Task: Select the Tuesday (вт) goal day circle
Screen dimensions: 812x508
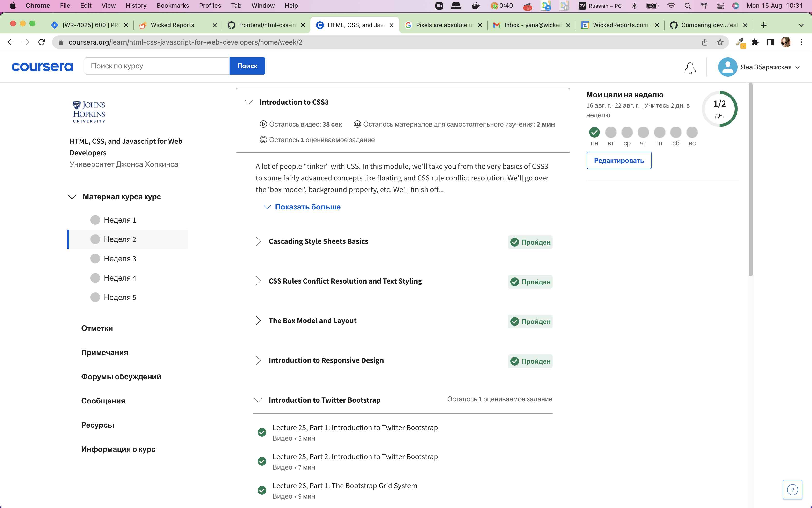Action: click(611, 132)
